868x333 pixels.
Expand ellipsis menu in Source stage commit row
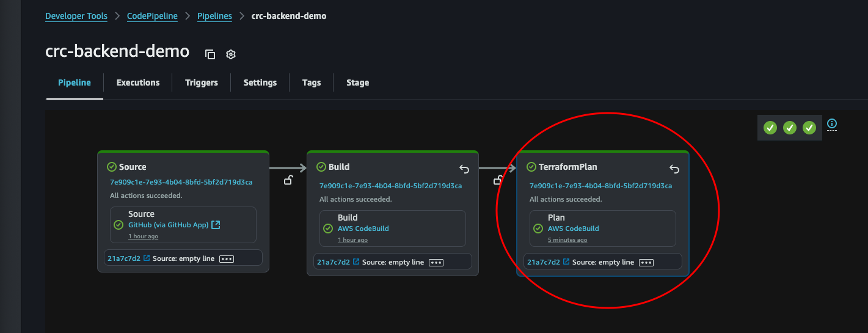(227, 259)
